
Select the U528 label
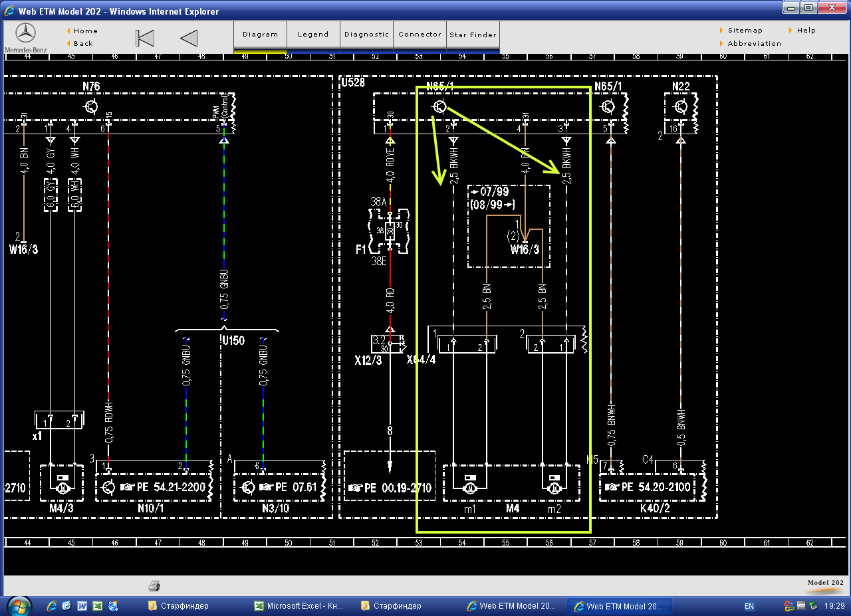353,82
